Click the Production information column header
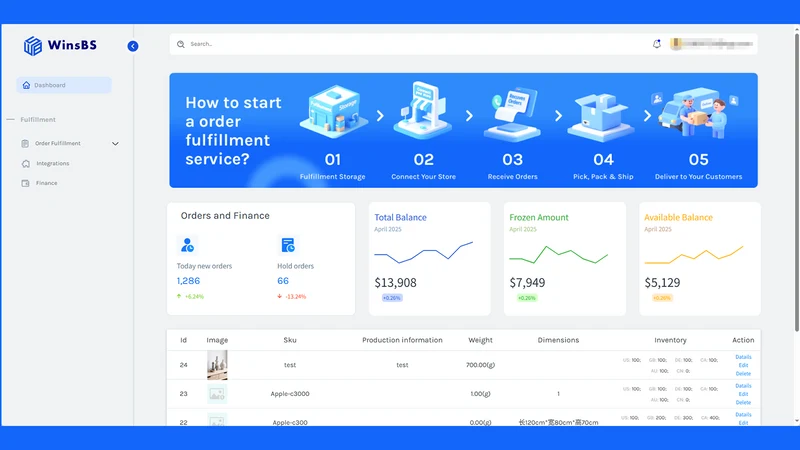Viewport: 800px width, 450px height. pos(402,340)
